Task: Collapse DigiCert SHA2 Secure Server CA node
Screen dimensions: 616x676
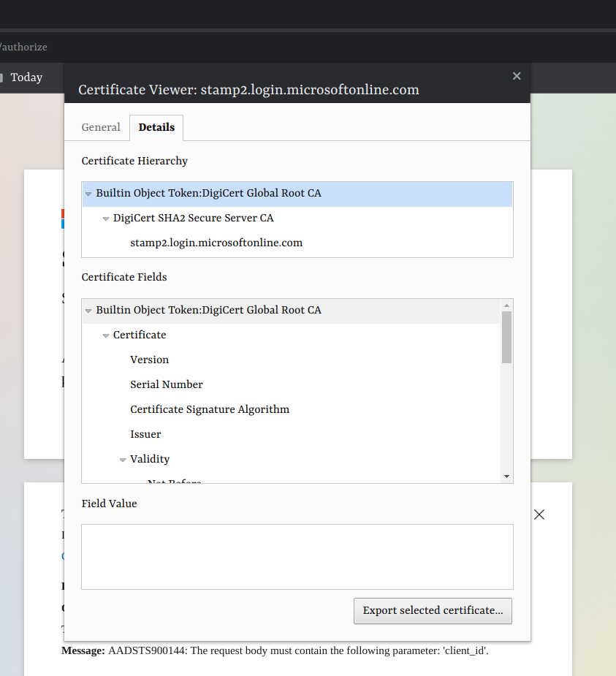Action: [x=106, y=219]
